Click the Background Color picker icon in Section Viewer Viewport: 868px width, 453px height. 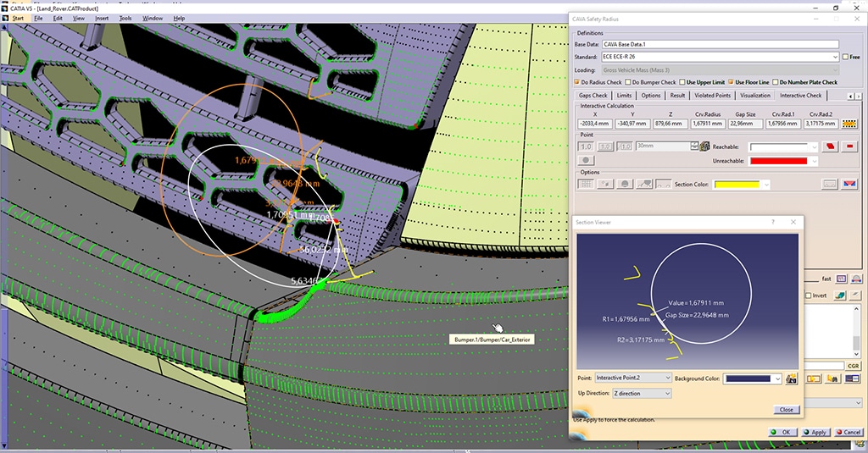coord(792,378)
